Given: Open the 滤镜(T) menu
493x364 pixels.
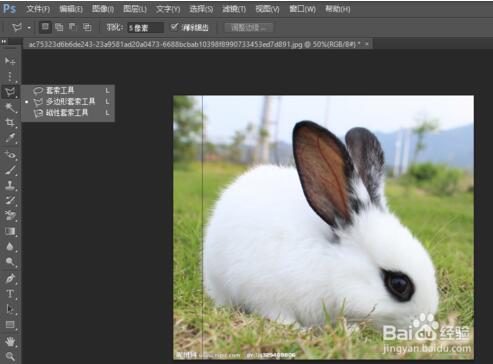Looking at the screenshot, I should click(x=234, y=9).
